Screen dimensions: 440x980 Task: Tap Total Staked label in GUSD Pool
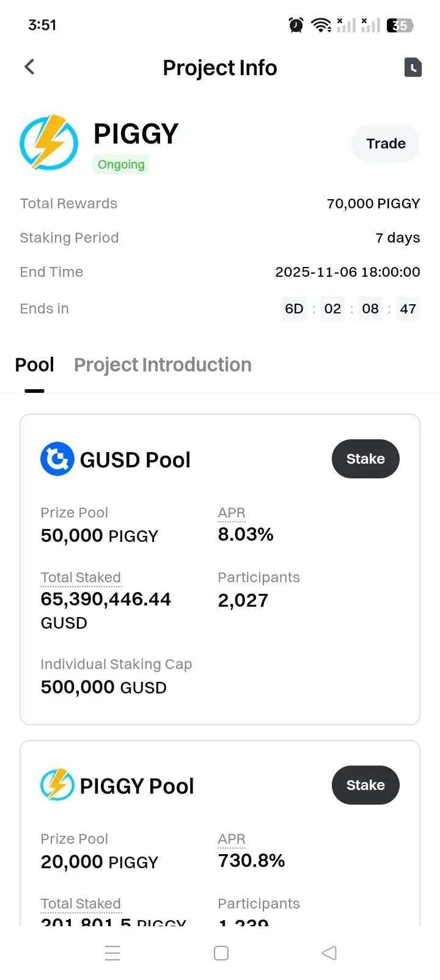click(x=81, y=577)
